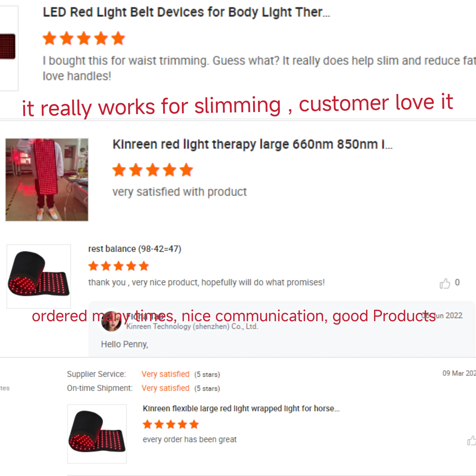This screenshot has width=476, height=476.
Task: Click the thumbs-up icon beside count 0
Action: 445,283
